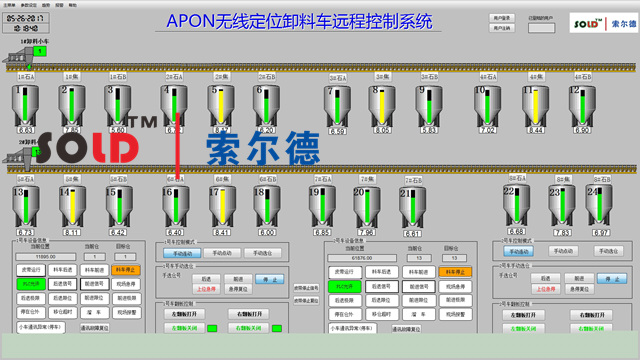
Task: Toggle green indicator beside car 1 左翻板关闭
Action: [212, 328]
